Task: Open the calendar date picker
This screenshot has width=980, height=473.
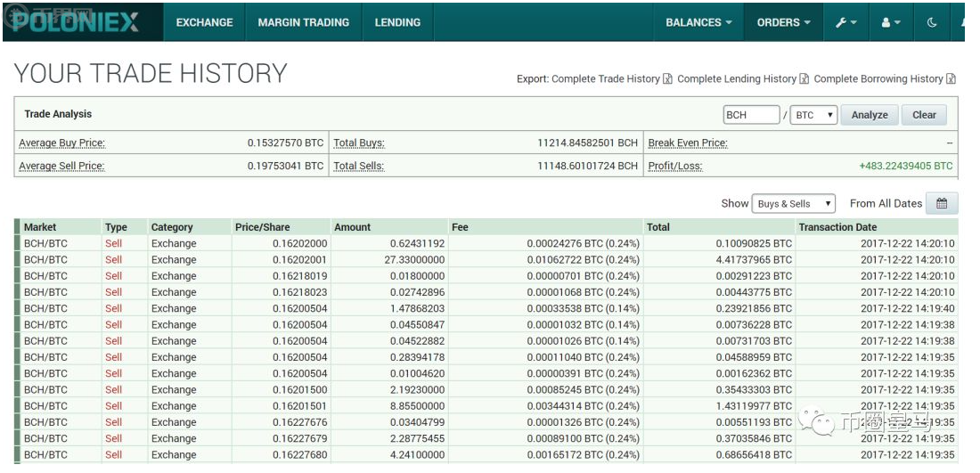Action: click(942, 203)
